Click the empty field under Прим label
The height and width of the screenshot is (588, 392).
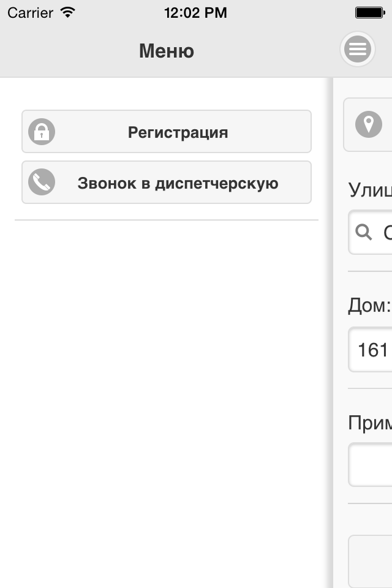point(370,465)
